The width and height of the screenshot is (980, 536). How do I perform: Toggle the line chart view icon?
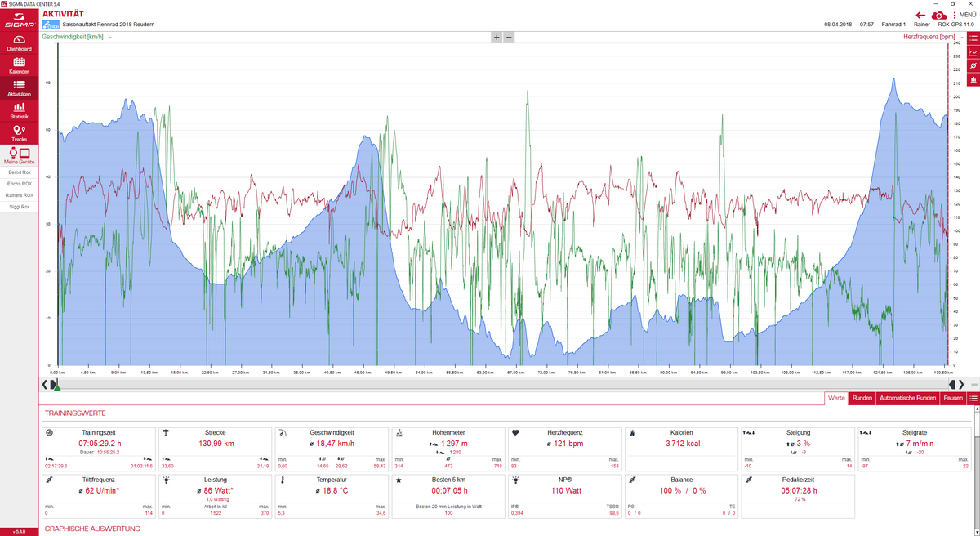973,51
